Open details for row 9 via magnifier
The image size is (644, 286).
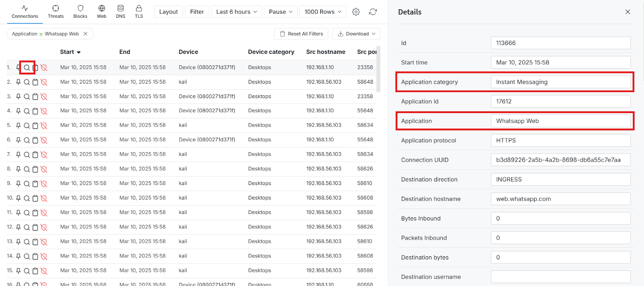[x=27, y=183]
